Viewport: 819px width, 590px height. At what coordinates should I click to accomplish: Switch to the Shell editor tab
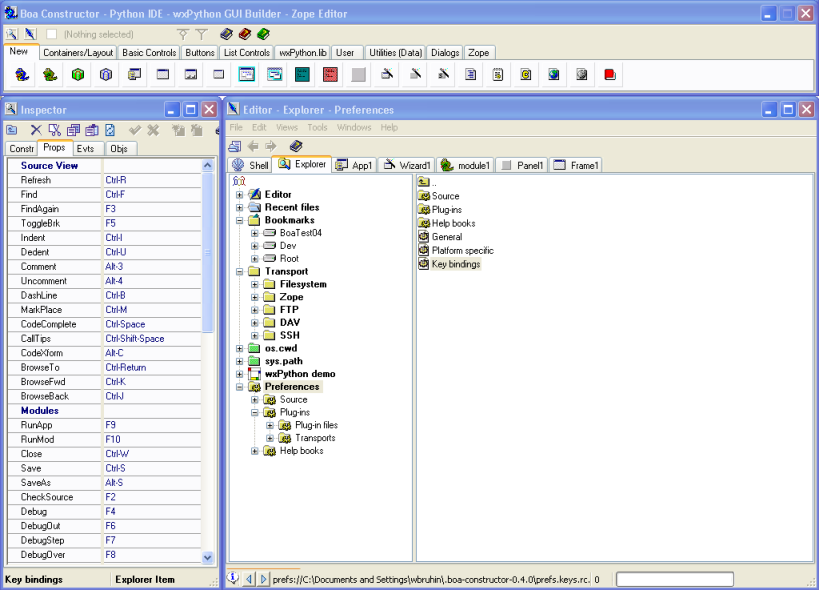tap(250, 165)
